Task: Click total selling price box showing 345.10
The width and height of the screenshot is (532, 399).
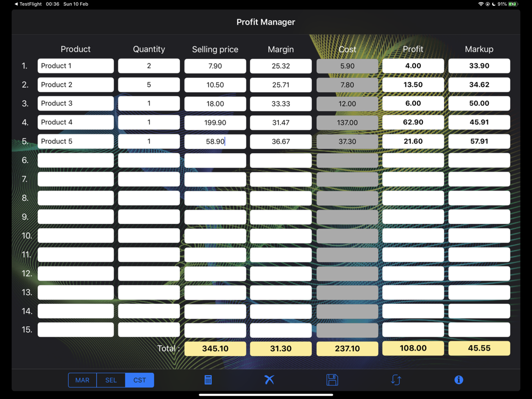Action: pyautogui.click(x=215, y=348)
